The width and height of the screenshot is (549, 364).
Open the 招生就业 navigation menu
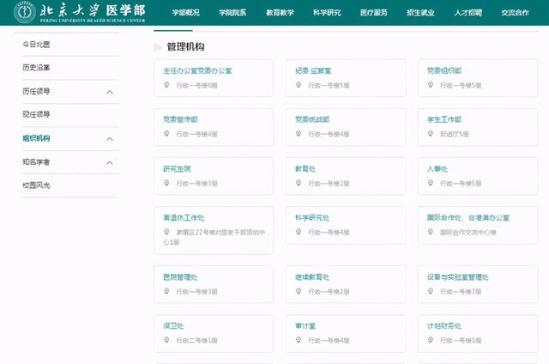coord(421,13)
